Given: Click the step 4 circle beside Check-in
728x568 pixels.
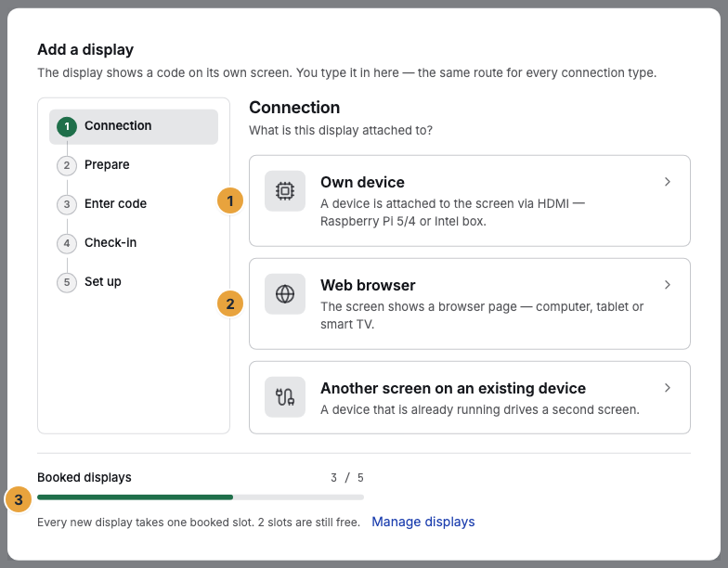Looking at the screenshot, I should 67,243.
